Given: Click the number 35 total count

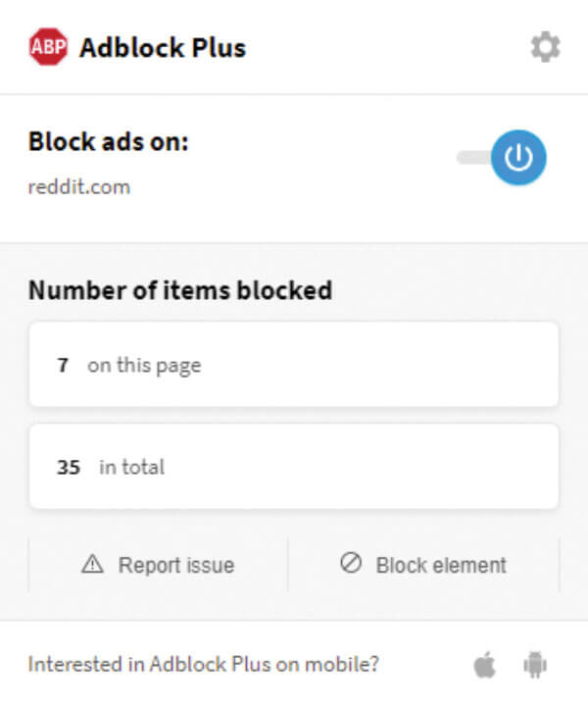Looking at the screenshot, I should [69, 468].
